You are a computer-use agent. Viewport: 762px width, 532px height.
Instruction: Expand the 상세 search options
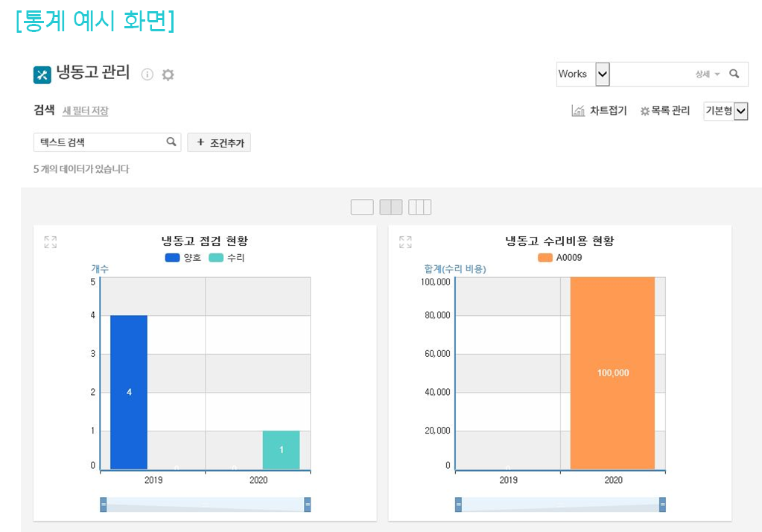click(707, 74)
